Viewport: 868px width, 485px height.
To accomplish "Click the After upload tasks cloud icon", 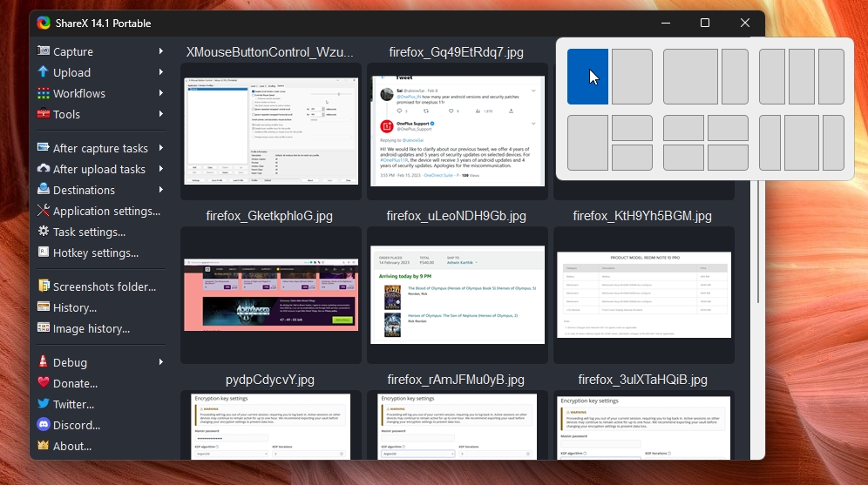I will [x=44, y=169].
